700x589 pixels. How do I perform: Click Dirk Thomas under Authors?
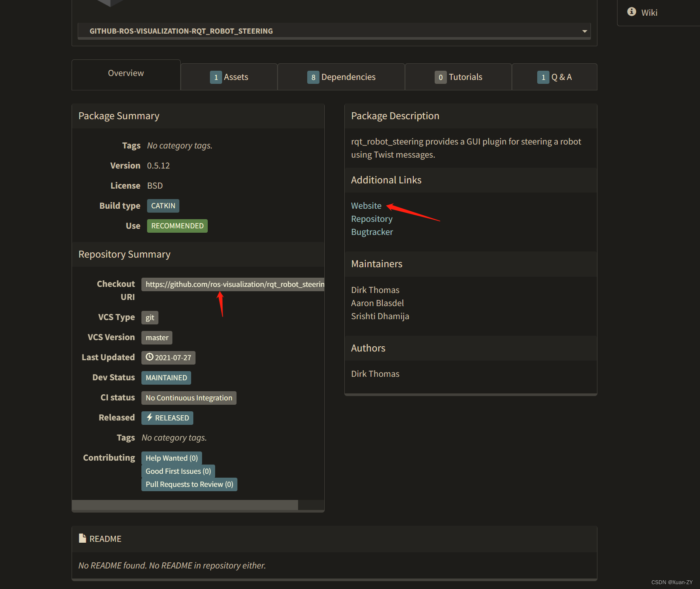[375, 374]
